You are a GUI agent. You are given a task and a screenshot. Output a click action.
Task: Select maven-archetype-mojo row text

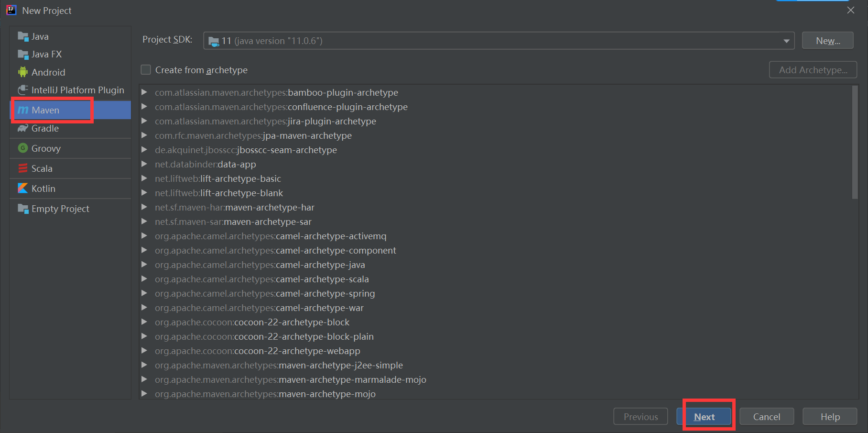(x=265, y=394)
